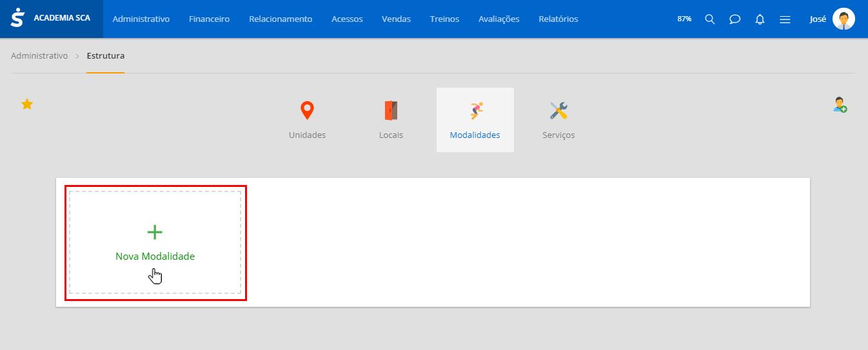The height and width of the screenshot is (350, 868).
Task: Select the Serviços tools icon
Action: point(558,111)
